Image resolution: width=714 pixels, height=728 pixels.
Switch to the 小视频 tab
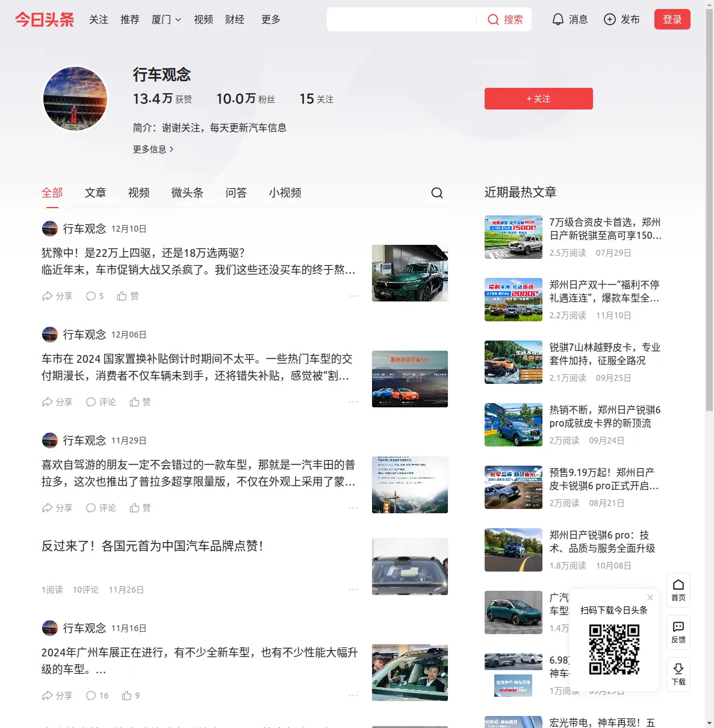point(285,193)
